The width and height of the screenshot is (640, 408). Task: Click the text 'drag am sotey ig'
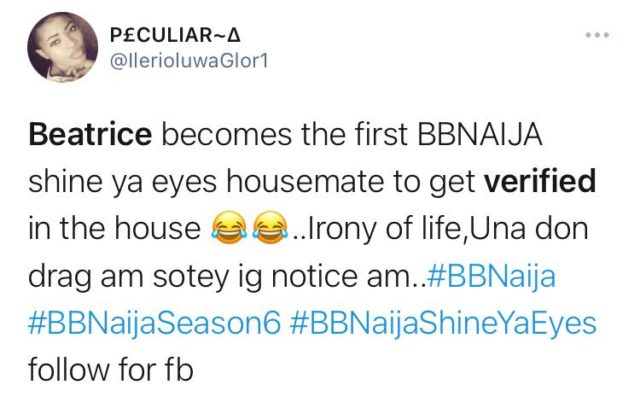coord(145,278)
